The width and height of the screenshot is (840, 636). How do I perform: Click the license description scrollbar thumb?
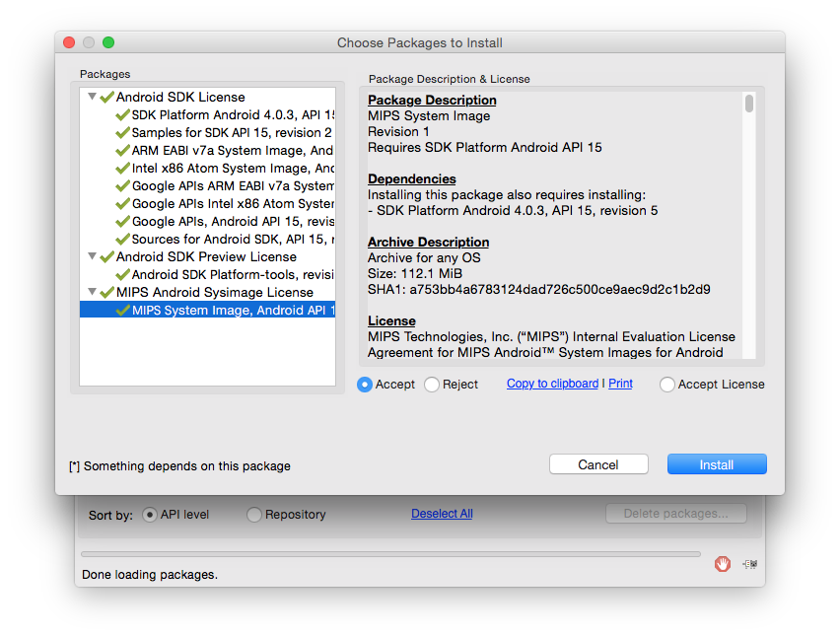(x=749, y=104)
